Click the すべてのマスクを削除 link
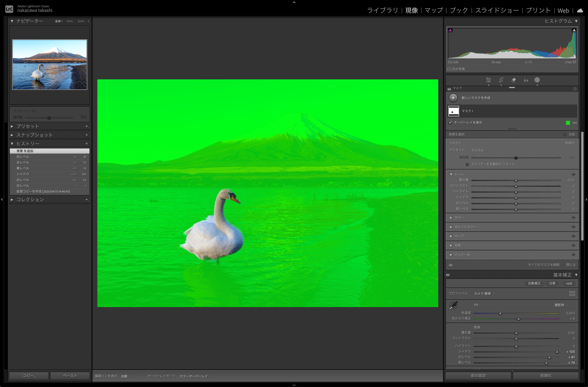Screen dimensions: 588x387 [x=544, y=265]
